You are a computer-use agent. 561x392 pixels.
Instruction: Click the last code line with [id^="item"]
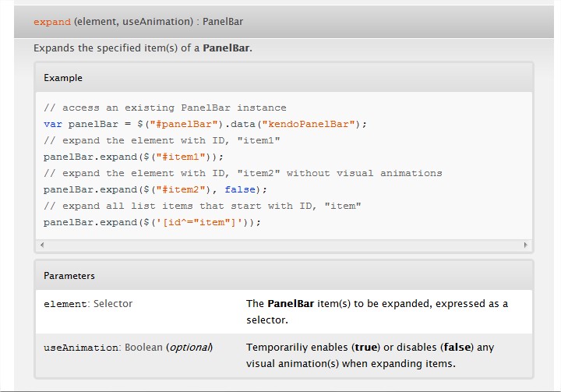(x=152, y=222)
